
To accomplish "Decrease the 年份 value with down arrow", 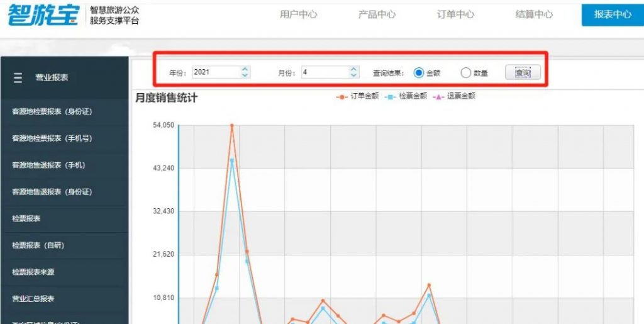I will tap(245, 75).
